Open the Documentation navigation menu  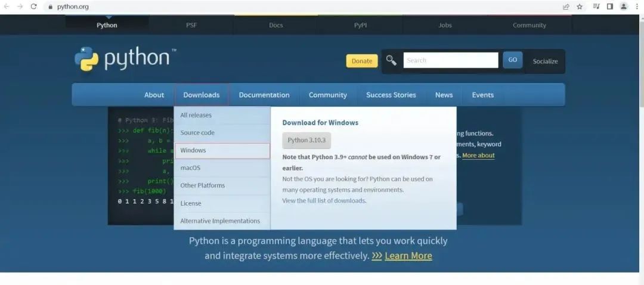click(x=264, y=95)
